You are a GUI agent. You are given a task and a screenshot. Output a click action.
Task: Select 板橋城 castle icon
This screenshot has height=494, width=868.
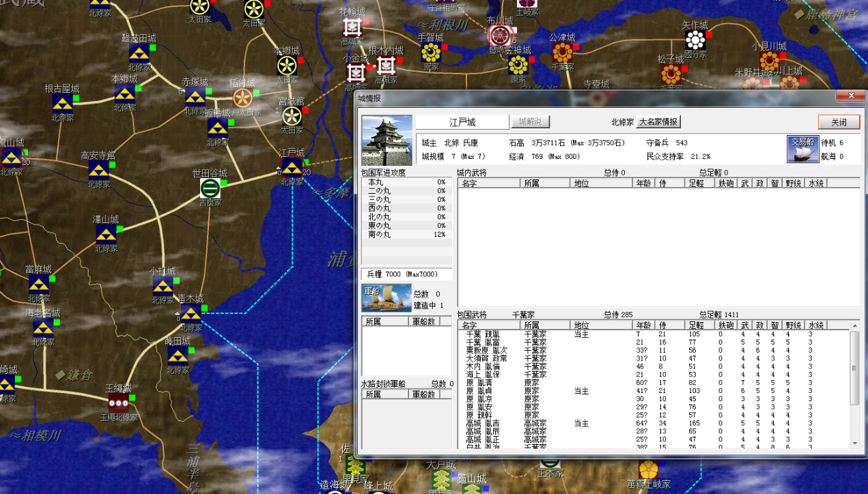pyautogui.click(x=218, y=128)
